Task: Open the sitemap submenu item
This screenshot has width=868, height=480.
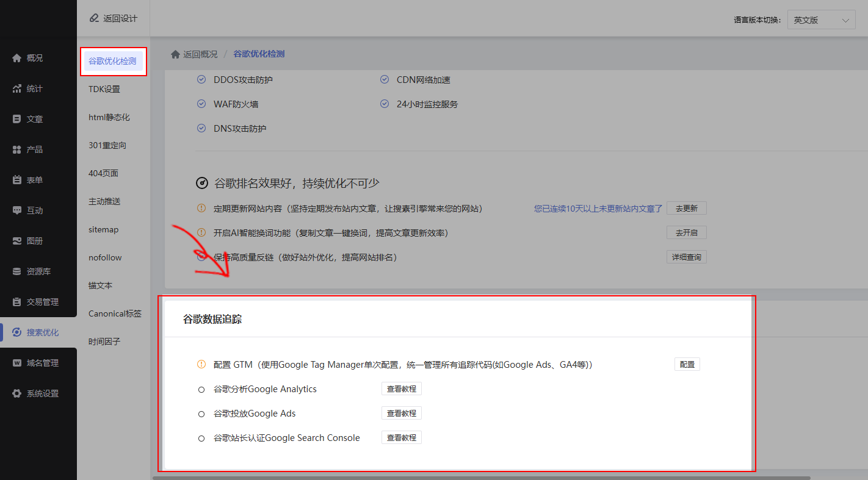Action: pyautogui.click(x=104, y=229)
